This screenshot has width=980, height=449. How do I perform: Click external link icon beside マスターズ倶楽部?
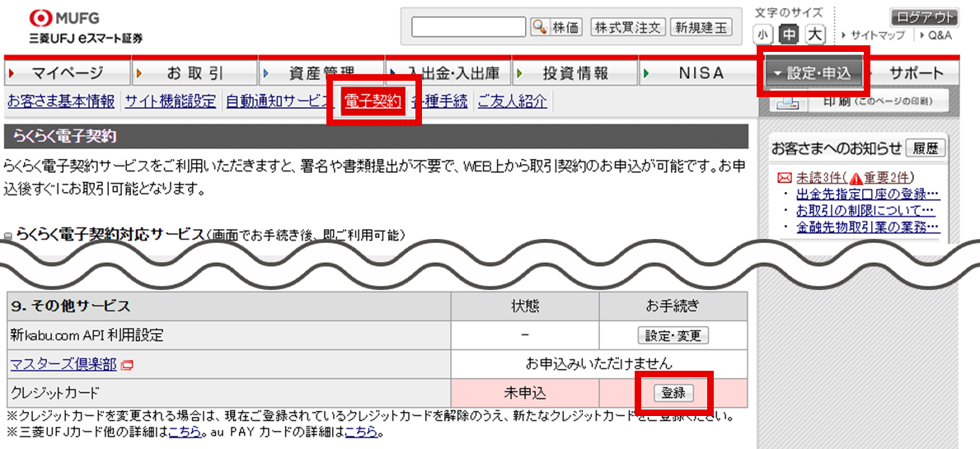pos(128,364)
